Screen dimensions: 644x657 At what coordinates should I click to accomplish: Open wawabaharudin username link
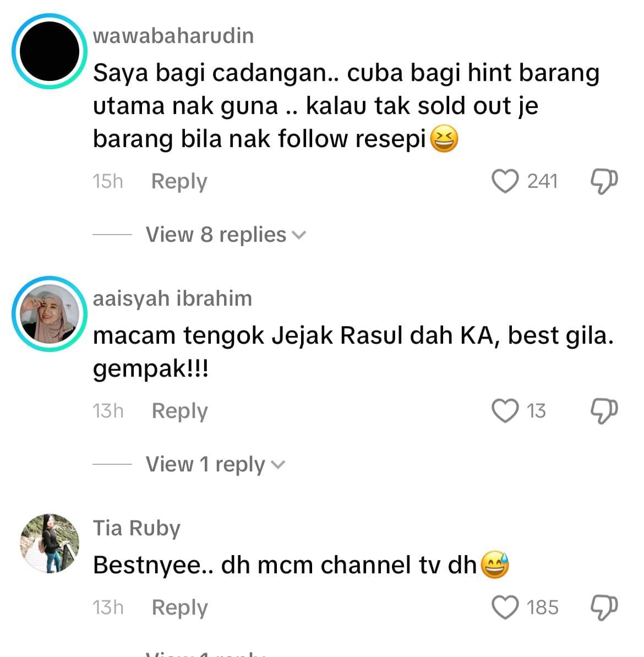click(173, 36)
